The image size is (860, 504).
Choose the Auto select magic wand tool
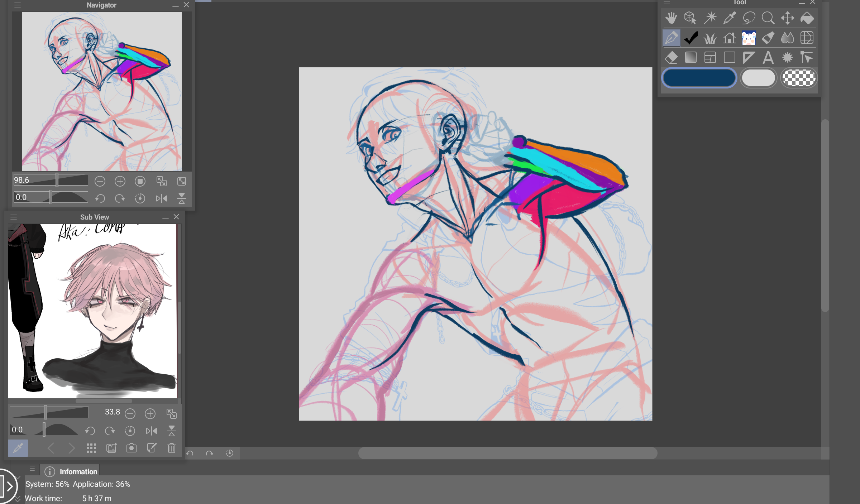710,18
